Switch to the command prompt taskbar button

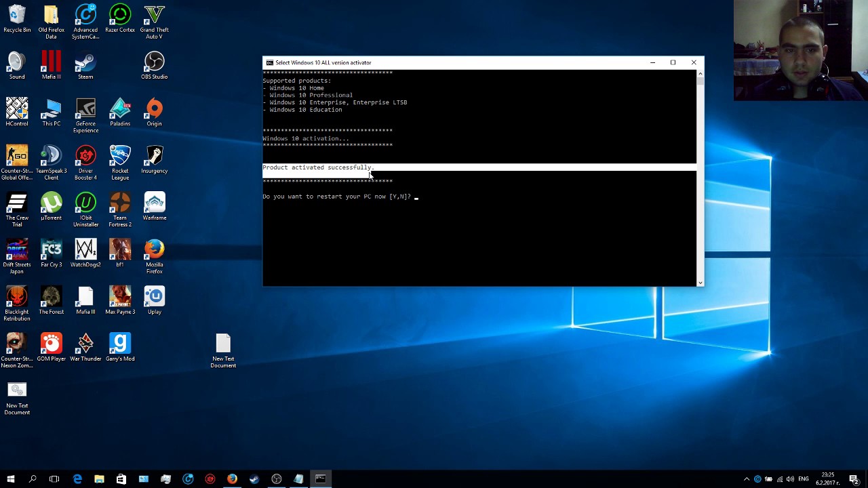(320, 479)
